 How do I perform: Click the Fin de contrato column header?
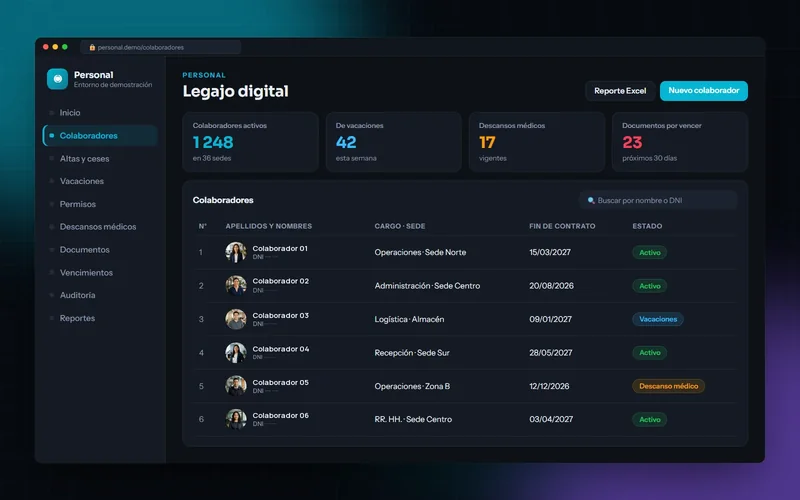click(562, 226)
